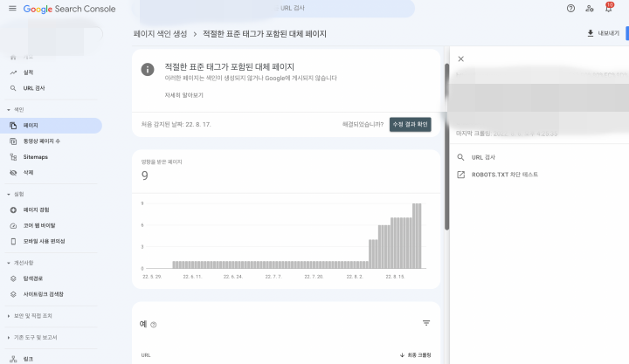This screenshot has height=364, width=629.
Task: Click the info icon in the issue card
Action: pos(148,69)
